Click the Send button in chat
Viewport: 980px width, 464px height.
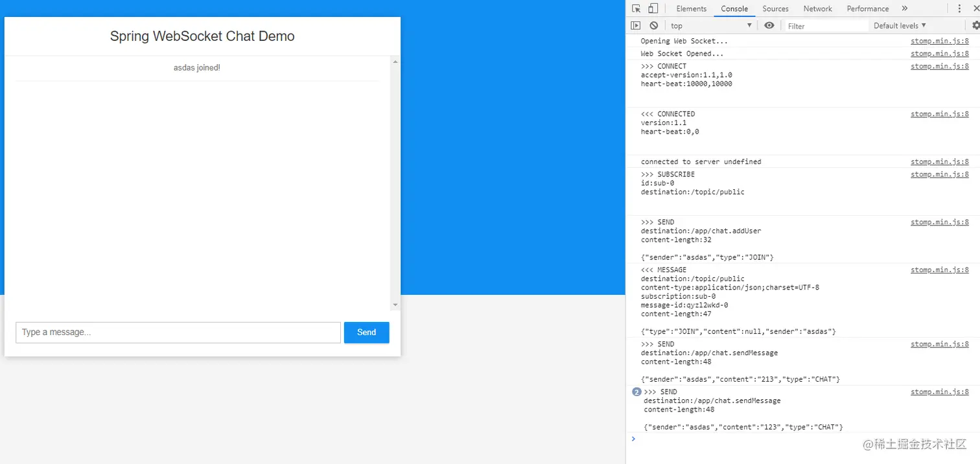366,332
